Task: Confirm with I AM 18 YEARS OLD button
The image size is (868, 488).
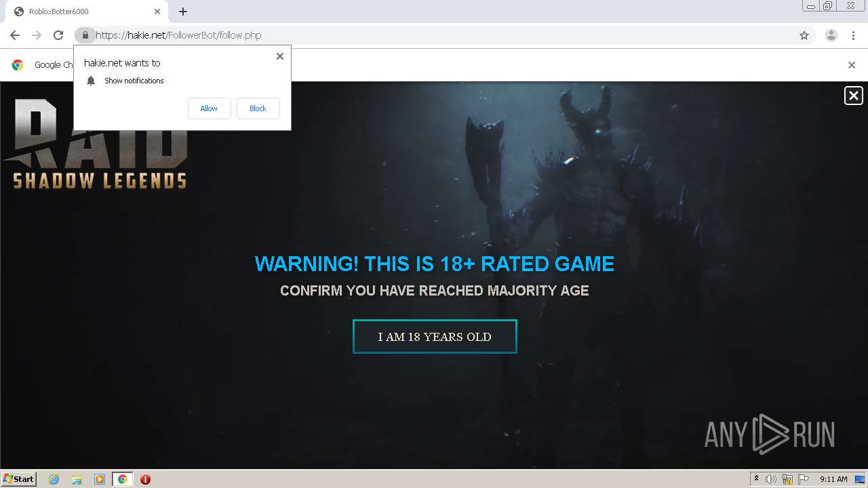Action: point(435,336)
